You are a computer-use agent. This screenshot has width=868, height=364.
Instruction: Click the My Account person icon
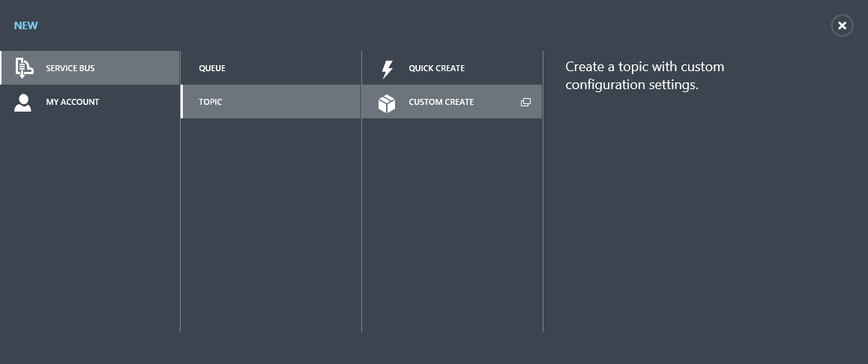click(22, 102)
